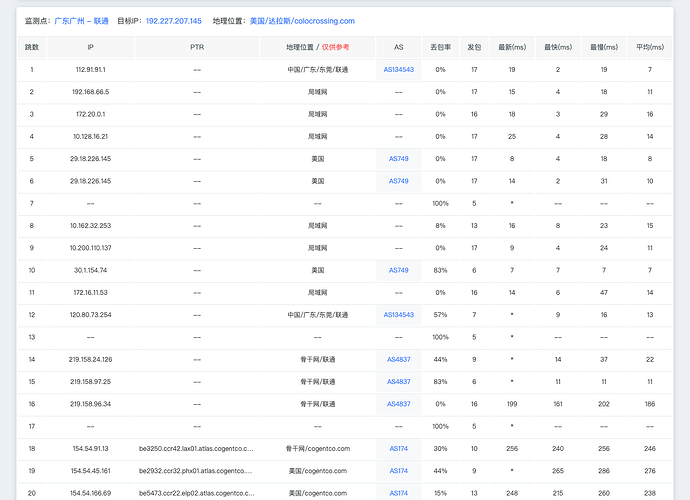
Task: Select IP cell 192.168.66.5
Action: (91, 92)
